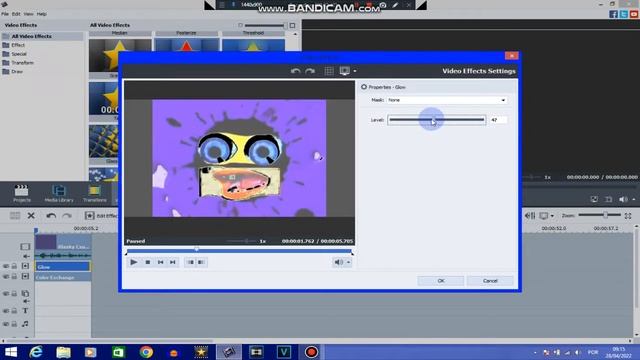Image resolution: width=640 pixels, height=360 pixels.
Task: Toggle visibility eye of the text track
Action: 6,311
